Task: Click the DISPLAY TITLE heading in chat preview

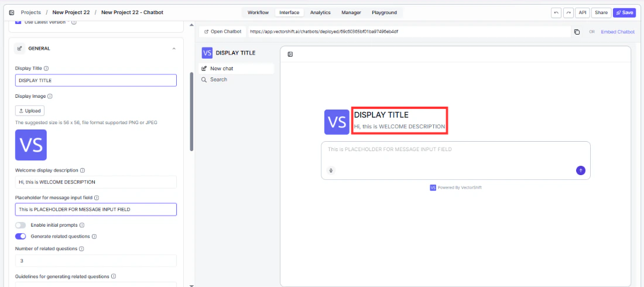Action: (382, 115)
